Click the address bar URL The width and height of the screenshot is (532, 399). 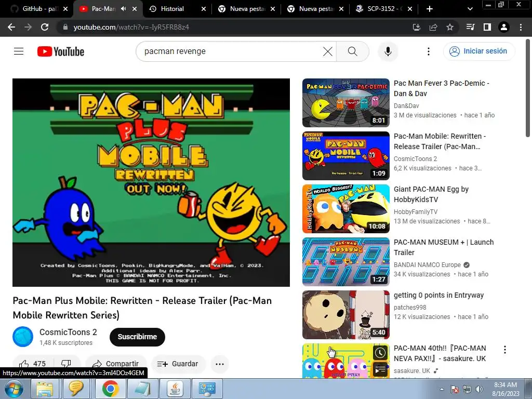click(131, 27)
